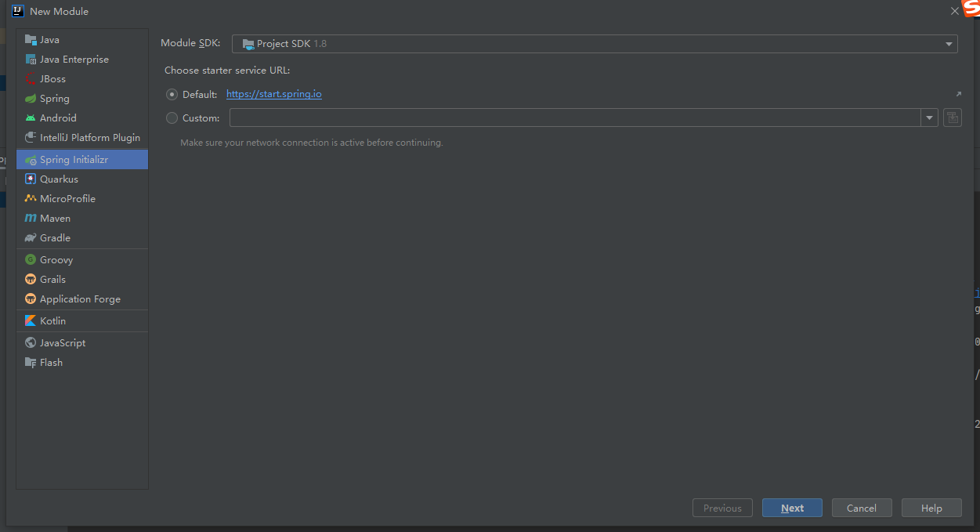Select the Spring leaf icon
The height and width of the screenshot is (532, 980).
31,99
